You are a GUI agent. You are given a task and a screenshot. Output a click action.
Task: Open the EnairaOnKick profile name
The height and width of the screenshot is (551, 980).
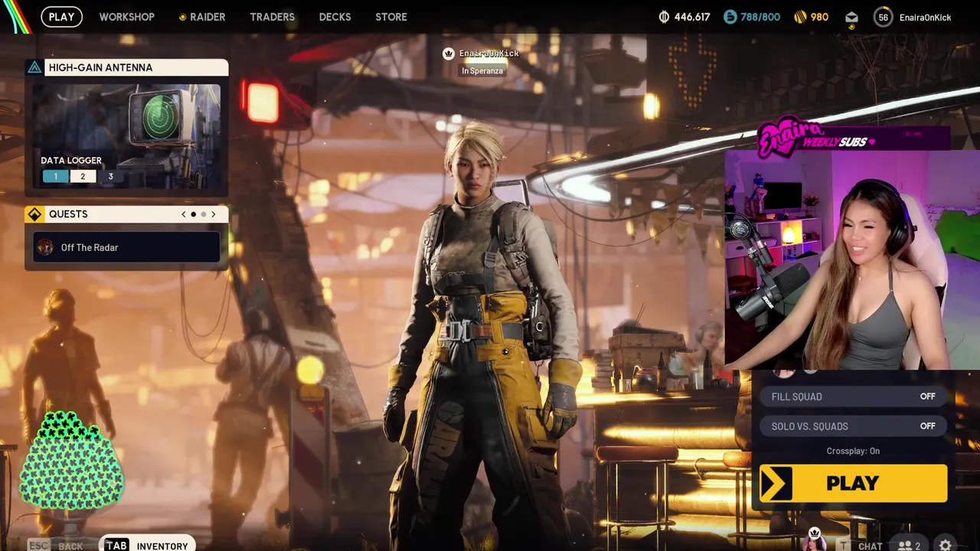(x=925, y=18)
